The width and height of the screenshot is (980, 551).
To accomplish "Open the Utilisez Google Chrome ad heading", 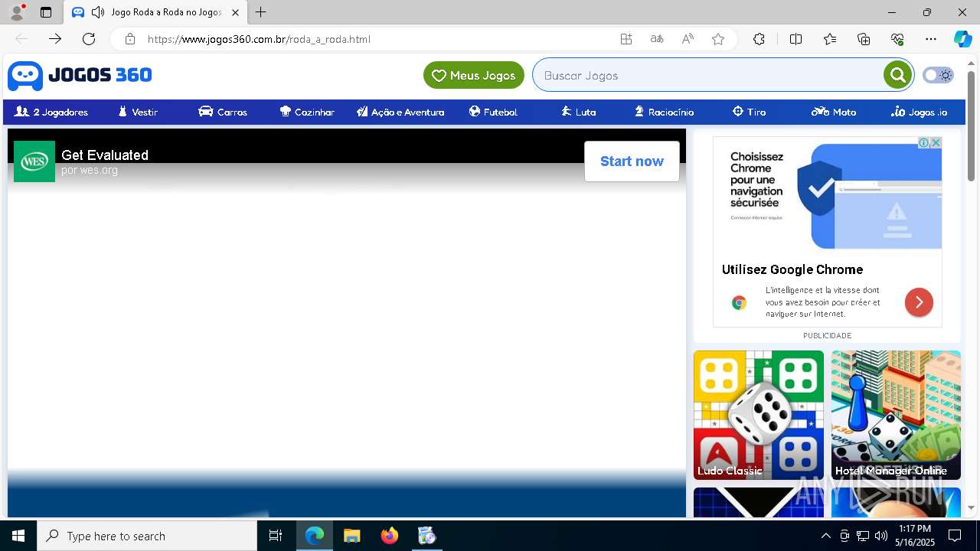I will (792, 269).
